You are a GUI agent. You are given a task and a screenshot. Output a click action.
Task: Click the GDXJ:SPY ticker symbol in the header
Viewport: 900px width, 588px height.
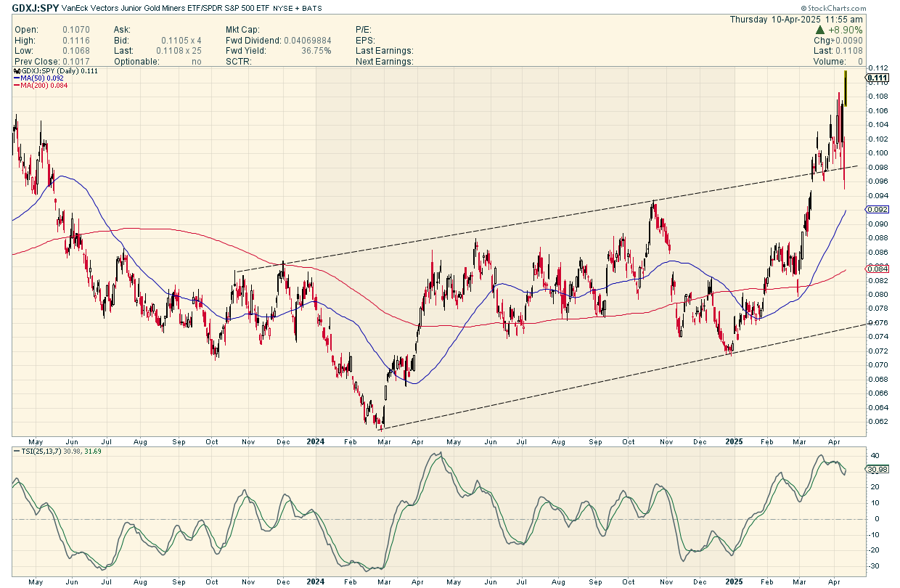click(x=37, y=8)
